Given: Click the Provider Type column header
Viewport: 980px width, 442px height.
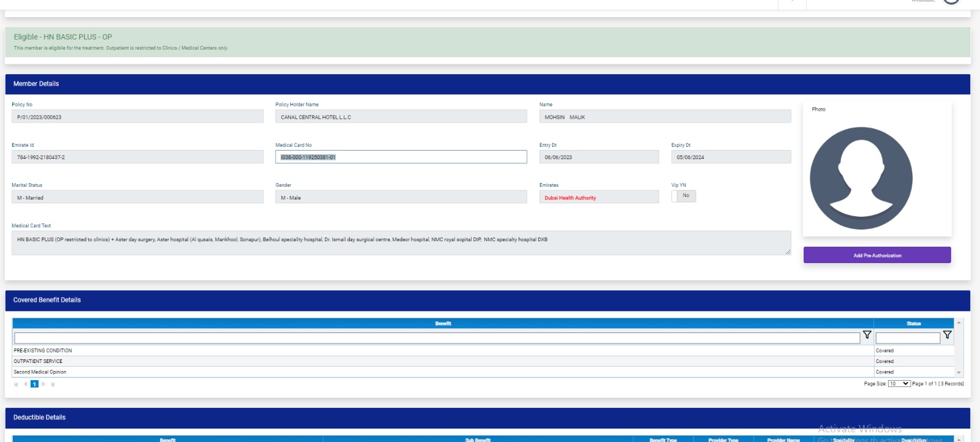Looking at the screenshot, I should pos(723,440).
